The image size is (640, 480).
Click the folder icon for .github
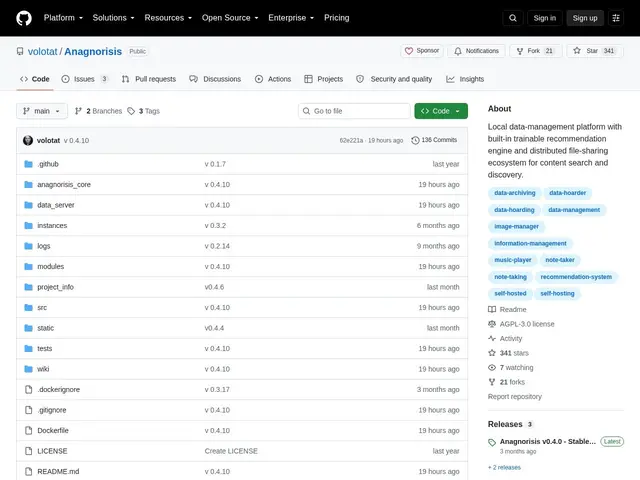point(28,164)
